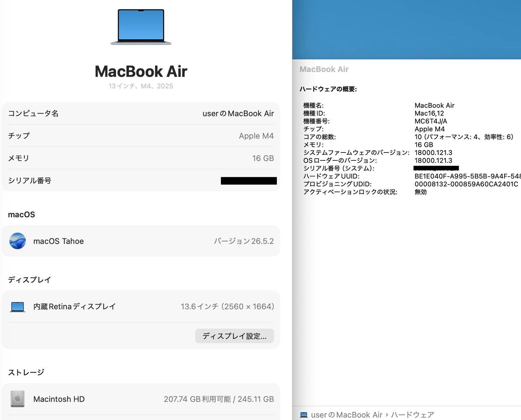The width and height of the screenshot is (521, 420).
Task: Click the MacBook Air laptop illustration
Action: (x=141, y=27)
